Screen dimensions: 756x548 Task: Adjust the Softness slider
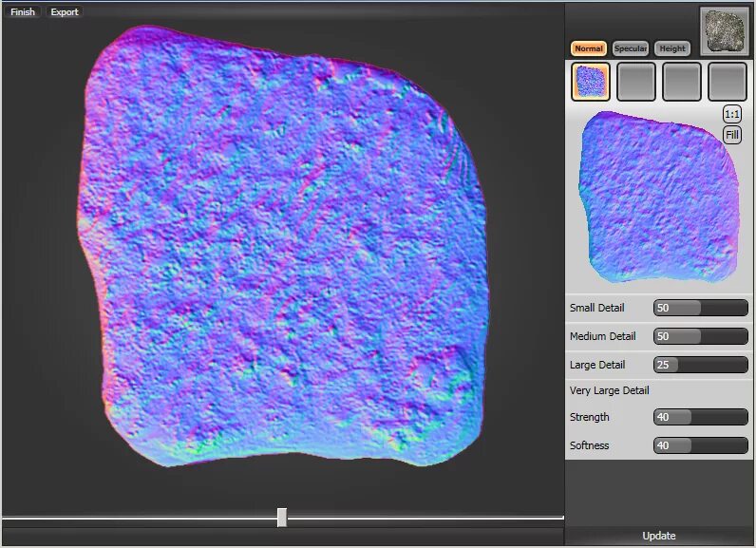pos(701,445)
